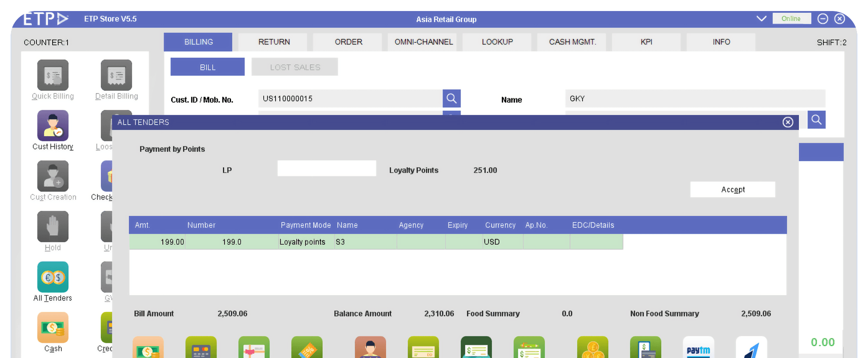Viewport: 868px width, 358px height.
Task: Select the Cash icon in sidebar
Action: coord(53,327)
